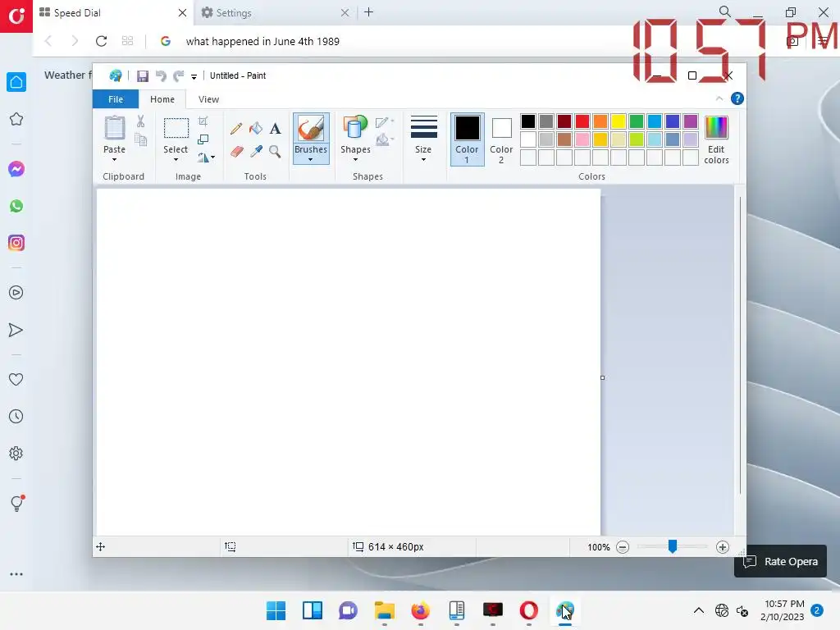
Task: Switch to the Speed Dial browser tab
Action: (113, 13)
